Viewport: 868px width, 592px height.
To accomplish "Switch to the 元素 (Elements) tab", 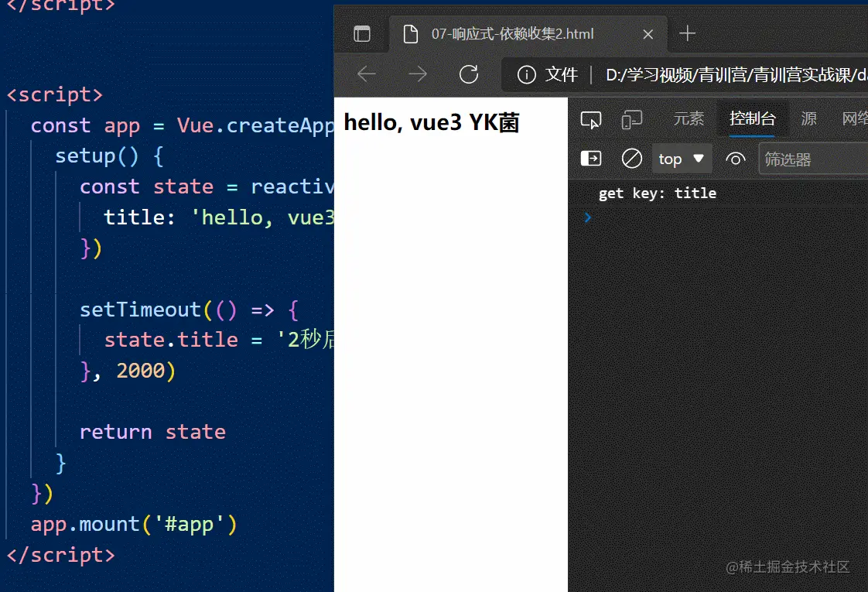I will point(689,118).
